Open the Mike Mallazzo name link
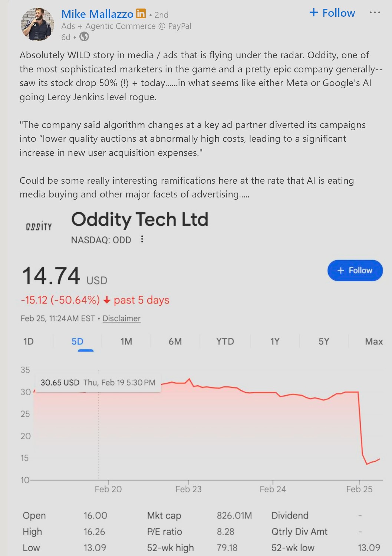This screenshot has width=392, height=556. pyautogui.click(x=97, y=14)
